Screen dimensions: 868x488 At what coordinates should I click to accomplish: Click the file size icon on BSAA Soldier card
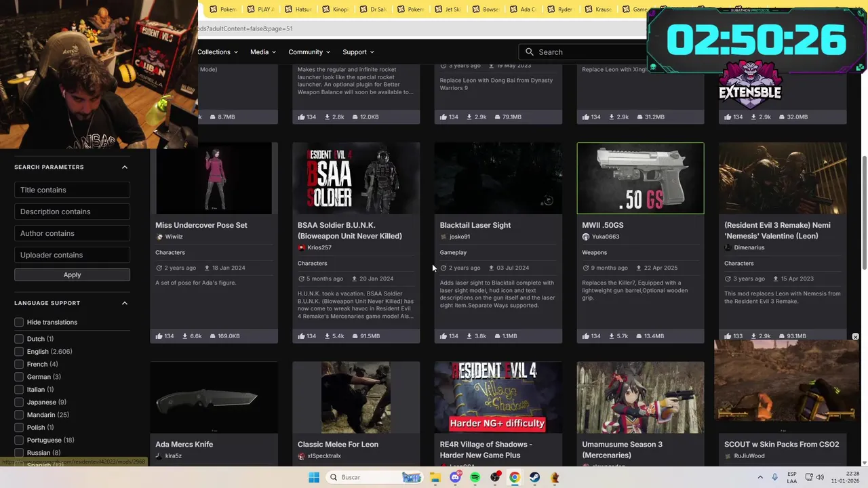click(355, 336)
